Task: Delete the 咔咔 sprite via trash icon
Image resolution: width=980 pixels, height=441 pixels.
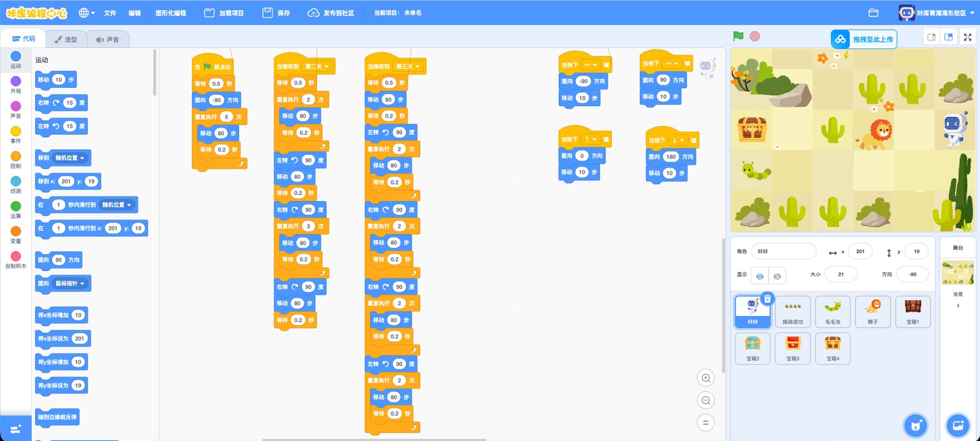Action: (x=767, y=299)
